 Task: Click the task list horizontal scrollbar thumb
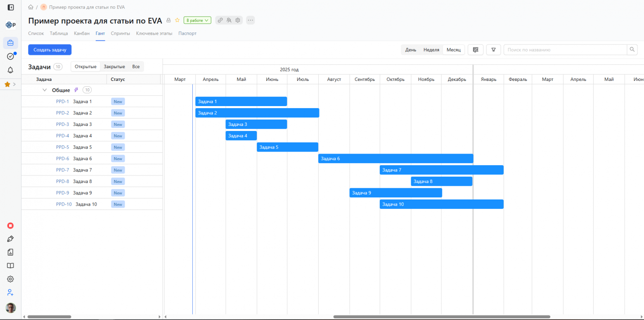pos(49,317)
